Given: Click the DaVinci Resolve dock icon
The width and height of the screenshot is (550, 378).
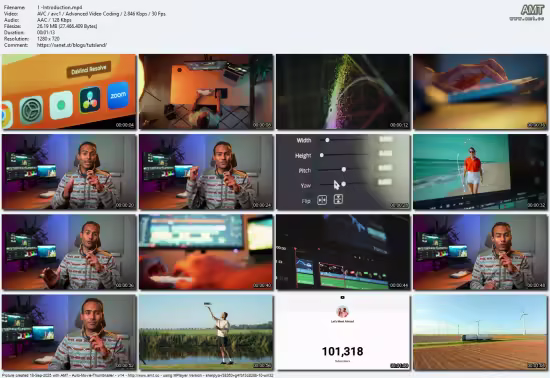Looking at the screenshot, I should [x=90, y=100].
